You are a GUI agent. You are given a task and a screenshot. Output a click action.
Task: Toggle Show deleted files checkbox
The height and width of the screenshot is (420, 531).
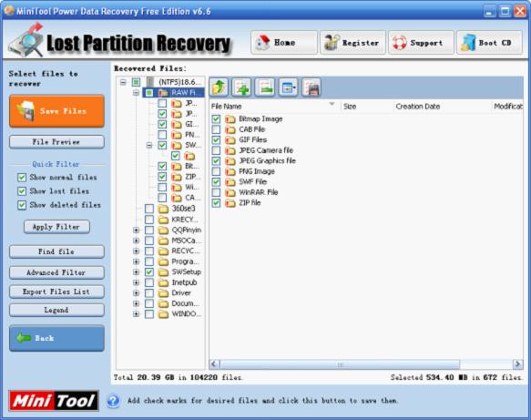22,205
